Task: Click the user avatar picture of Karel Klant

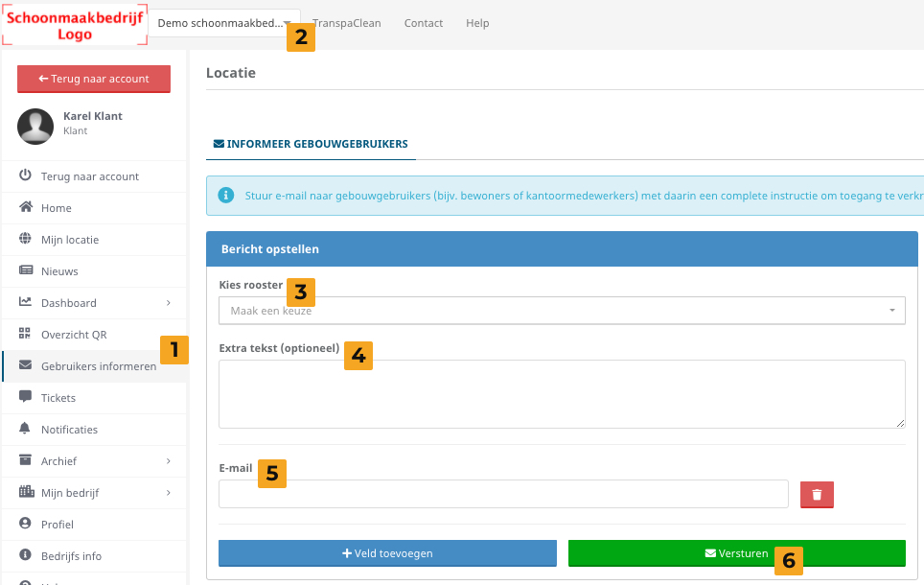Action: tap(35, 126)
